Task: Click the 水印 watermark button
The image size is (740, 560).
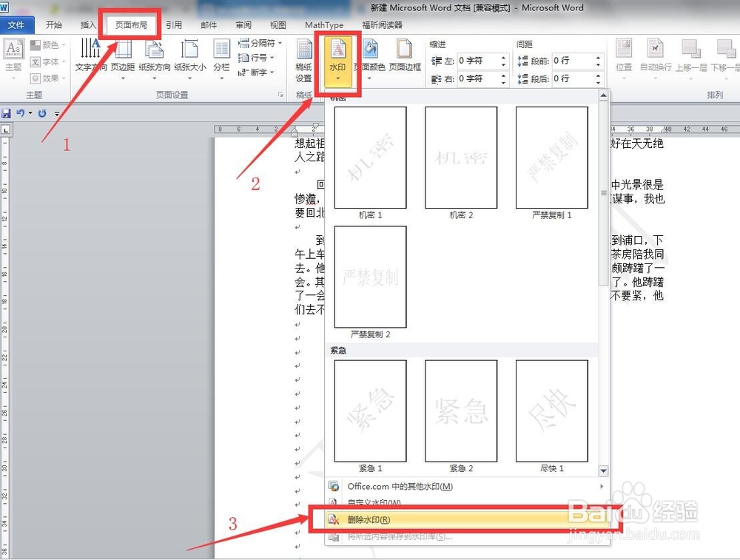Action: point(337,61)
